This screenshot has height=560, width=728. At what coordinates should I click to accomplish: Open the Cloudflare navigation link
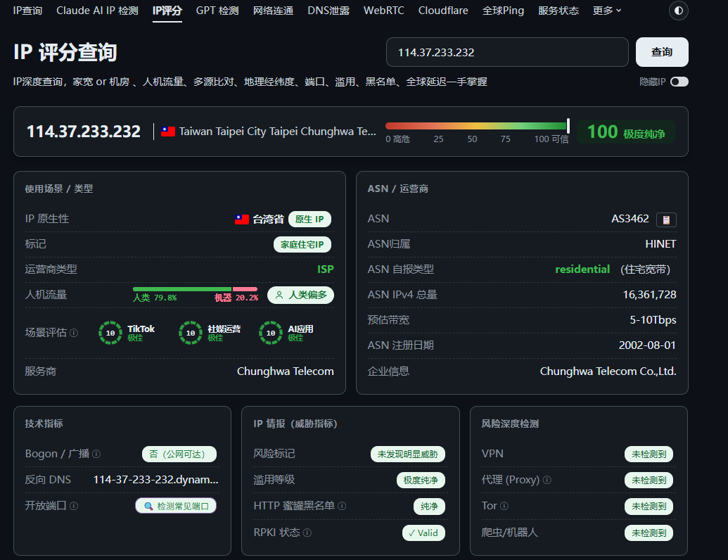point(443,11)
